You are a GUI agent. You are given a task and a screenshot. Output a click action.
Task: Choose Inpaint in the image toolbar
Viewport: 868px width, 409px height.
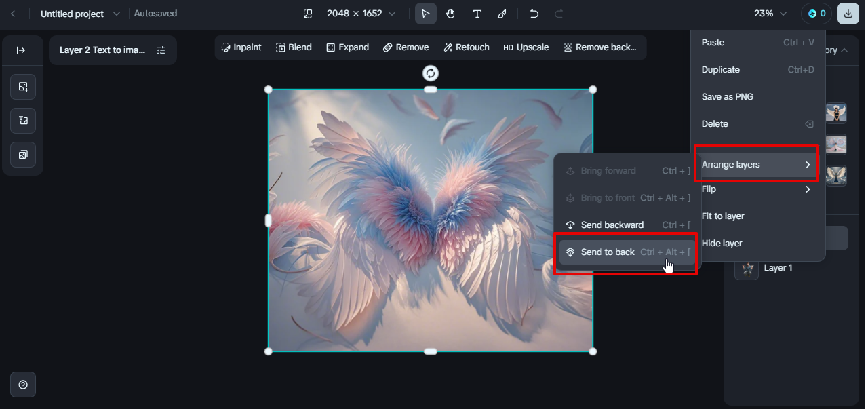pyautogui.click(x=241, y=47)
